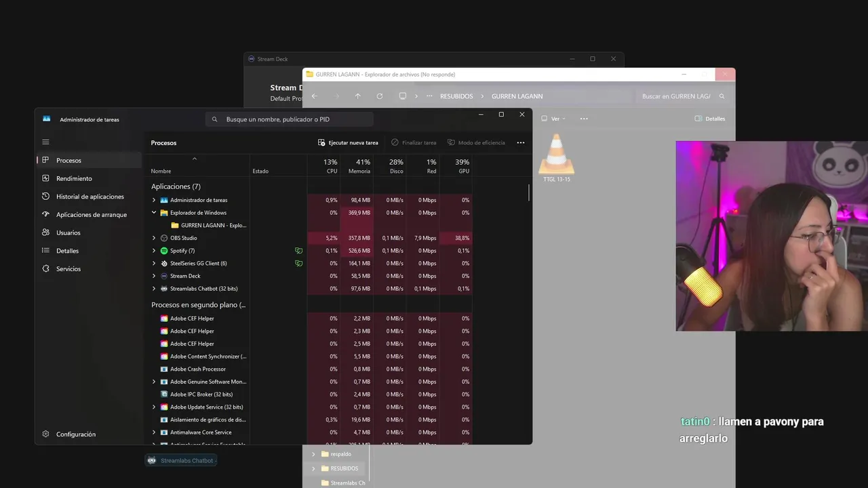Screen dimensions: 868x488
Task: Open Historial de aplicaciones section
Action: click(89, 197)
